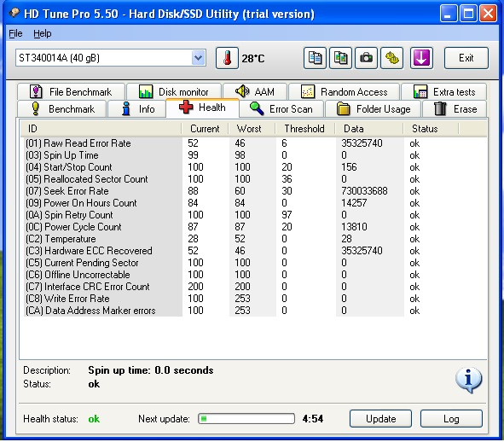Click the copy text to clipboard icon
The image size is (504, 442).
[315, 58]
